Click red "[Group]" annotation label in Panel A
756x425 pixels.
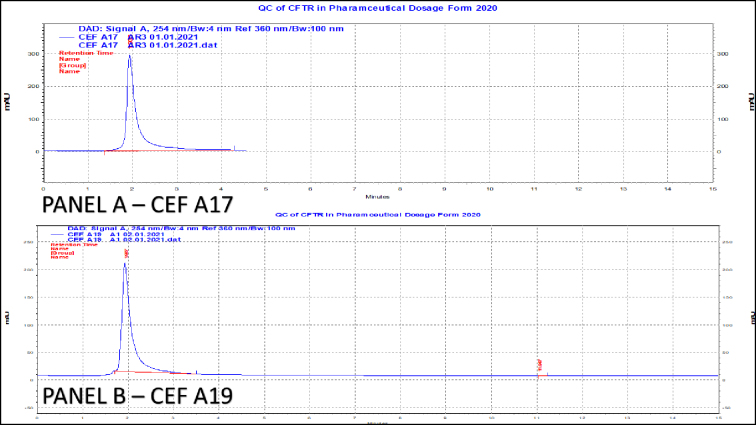(72, 65)
